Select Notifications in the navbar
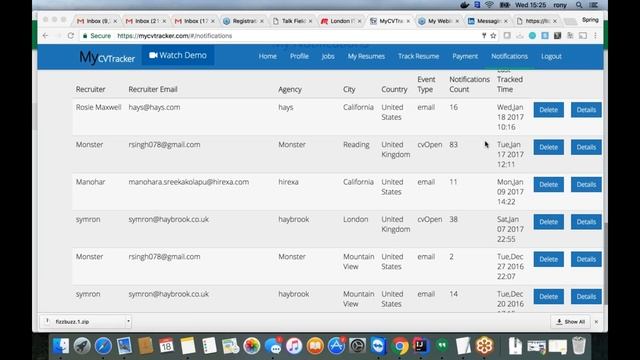The width and height of the screenshot is (640, 360). [509, 56]
